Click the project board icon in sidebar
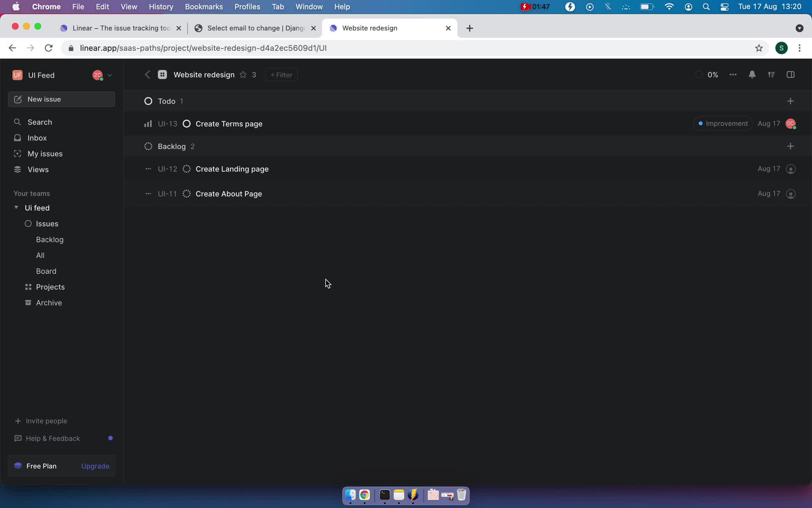Screen dimensions: 812x508 tap(27, 287)
